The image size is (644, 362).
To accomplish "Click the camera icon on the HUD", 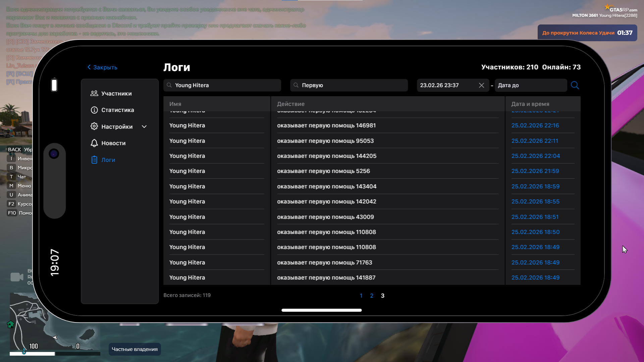I will (16, 277).
